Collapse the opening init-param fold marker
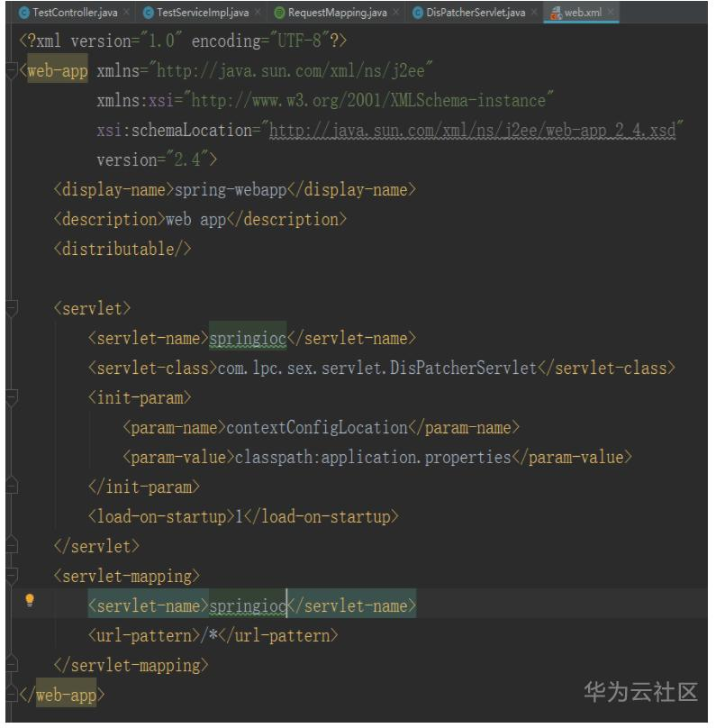Viewport: 716px width, 728px height. tap(12, 398)
